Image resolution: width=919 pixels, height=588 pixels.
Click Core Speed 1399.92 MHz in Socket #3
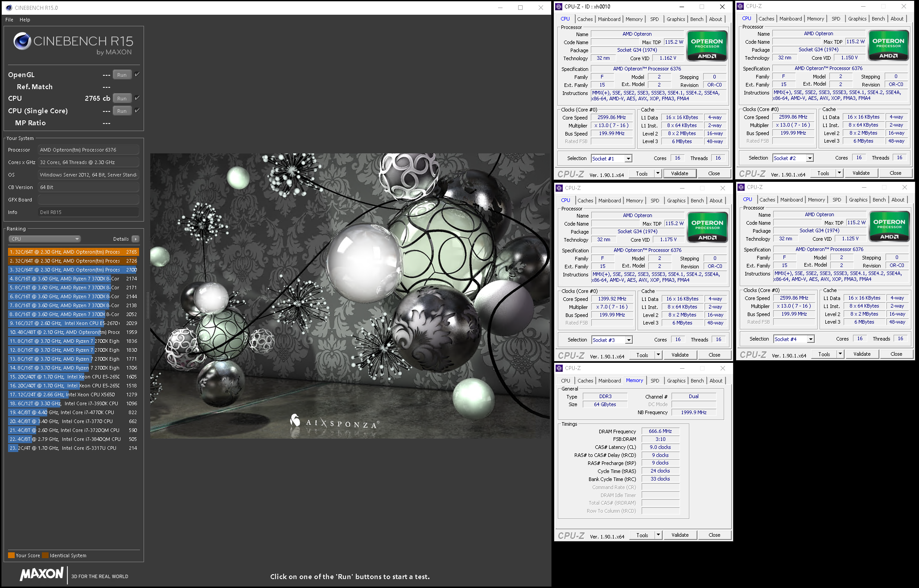[612, 299]
